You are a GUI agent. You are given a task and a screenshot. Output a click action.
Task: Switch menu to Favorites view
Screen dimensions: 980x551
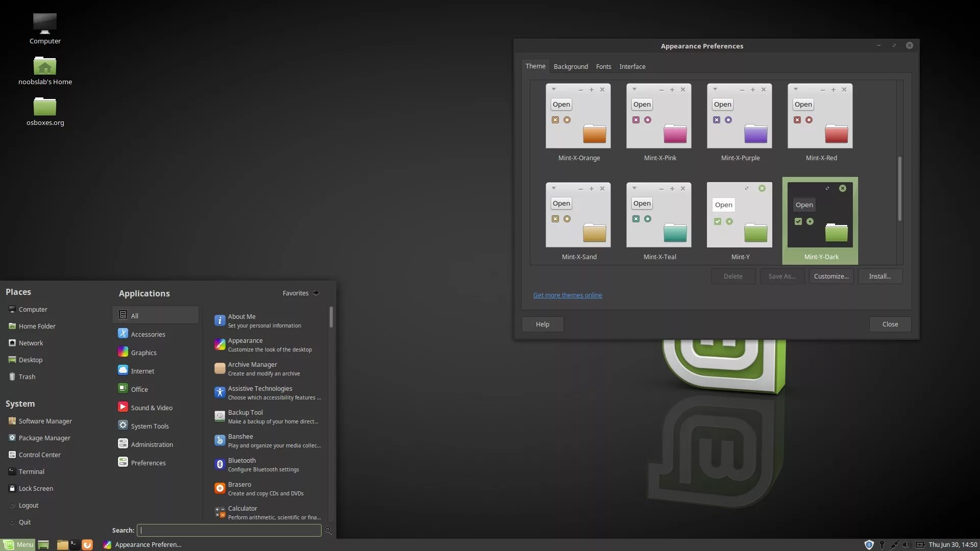point(301,293)
